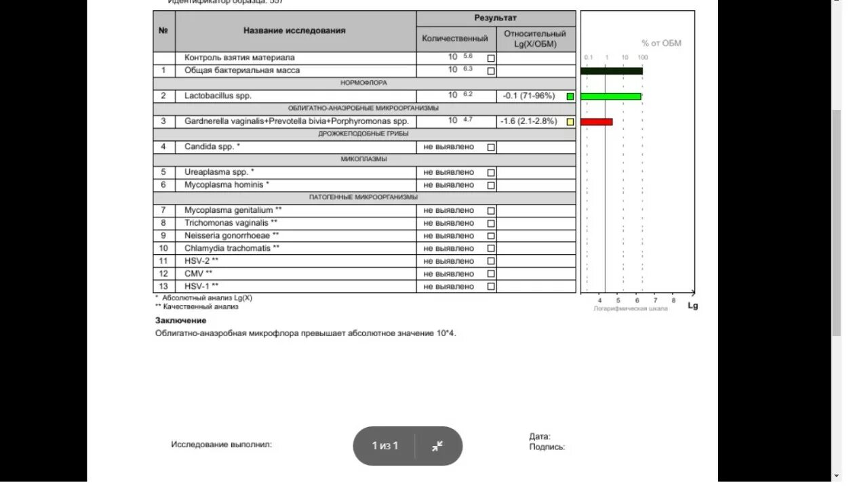Screen dimensions: 868x488
Task: Select 'Candida spp. *' row name
Action: (x=212, y=146)
